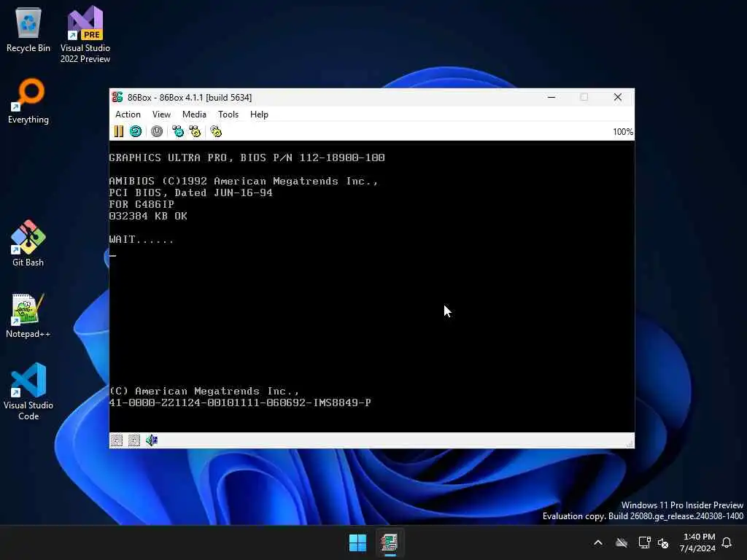Click second floppy drive status icon
This screenshot has height=560, width=747.
pyautogui.click(x=134, y=440)
